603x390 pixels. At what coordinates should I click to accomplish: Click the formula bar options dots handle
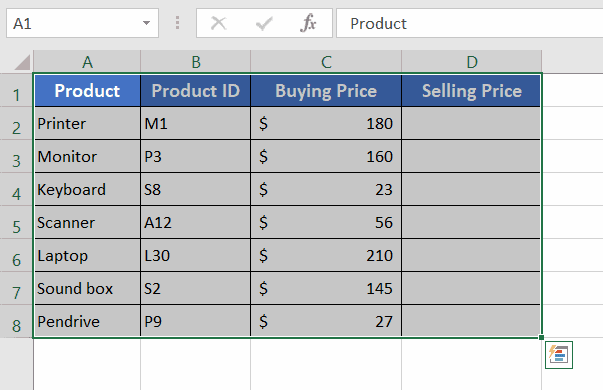[177, 23]
